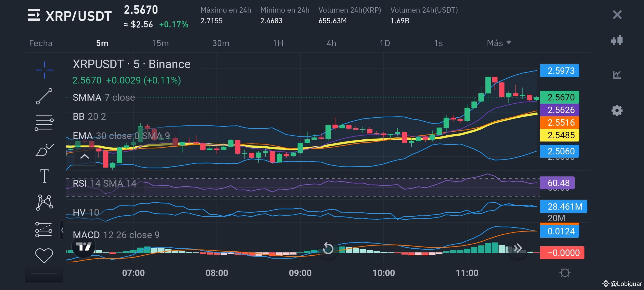Click the Volumen 24h(USDT) value 1.69B
This screenshot has width=644, height=290.
400,21
